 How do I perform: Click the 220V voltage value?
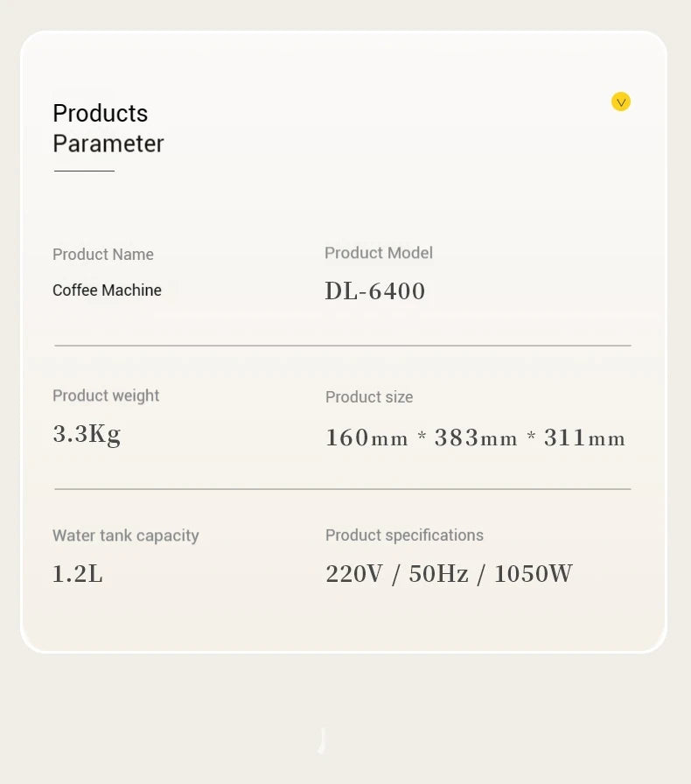point(354,574)
